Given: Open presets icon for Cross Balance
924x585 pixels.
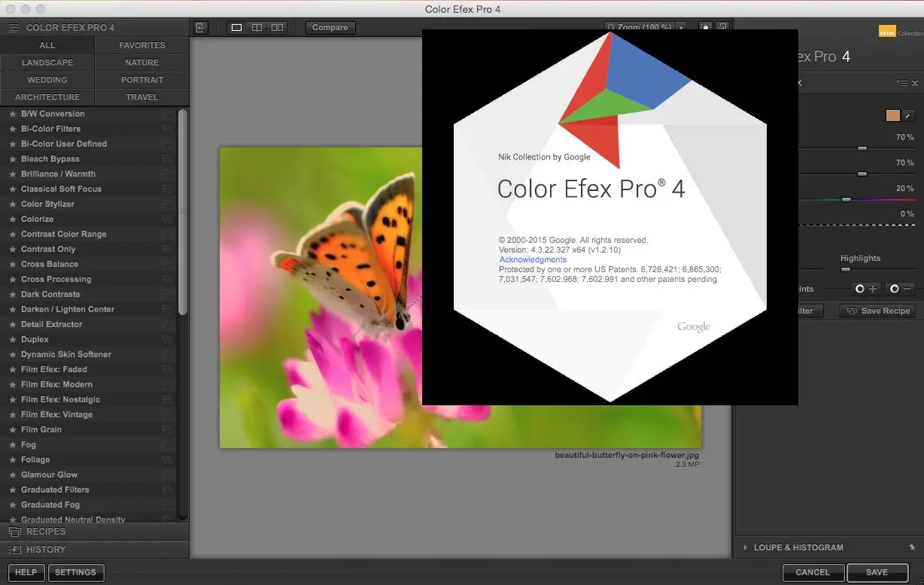Looking at the screenshot, I should coord(166,265).
